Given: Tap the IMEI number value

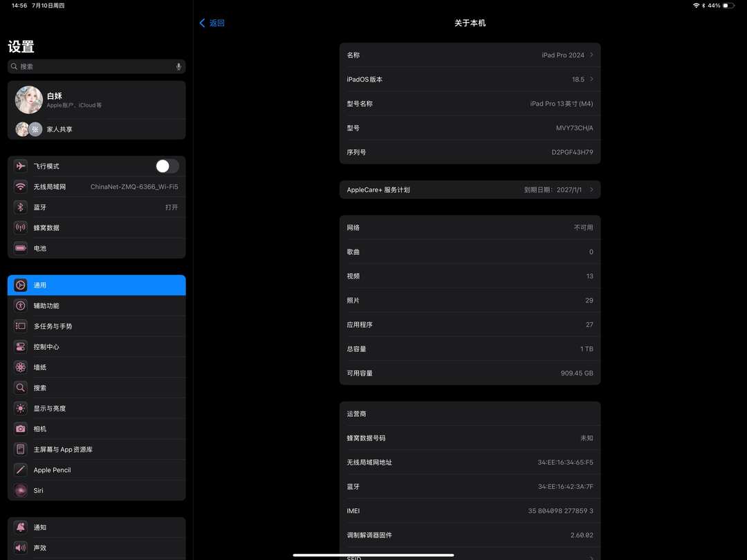Looking at the screenshot, I should (x=560, y=510).
